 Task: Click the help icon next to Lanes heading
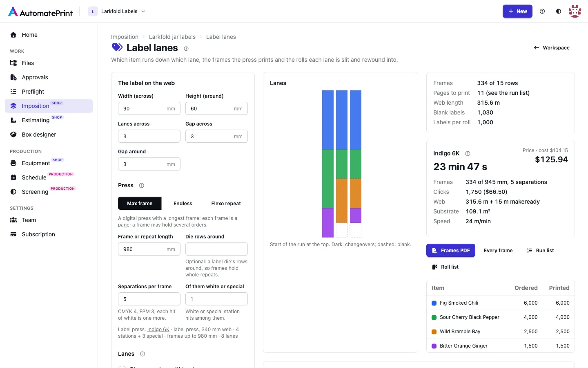143,354
